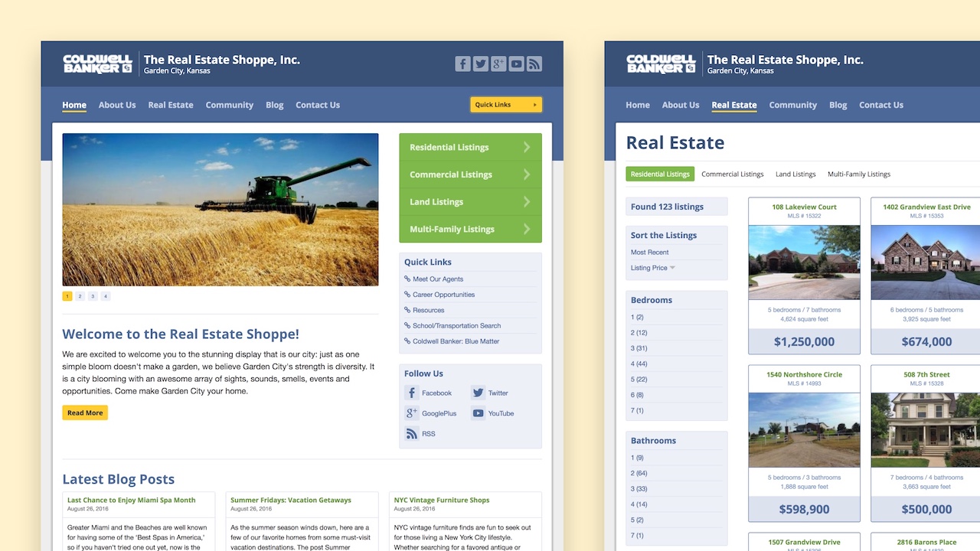Go to slide 3 of the carousel

point(93,296)
